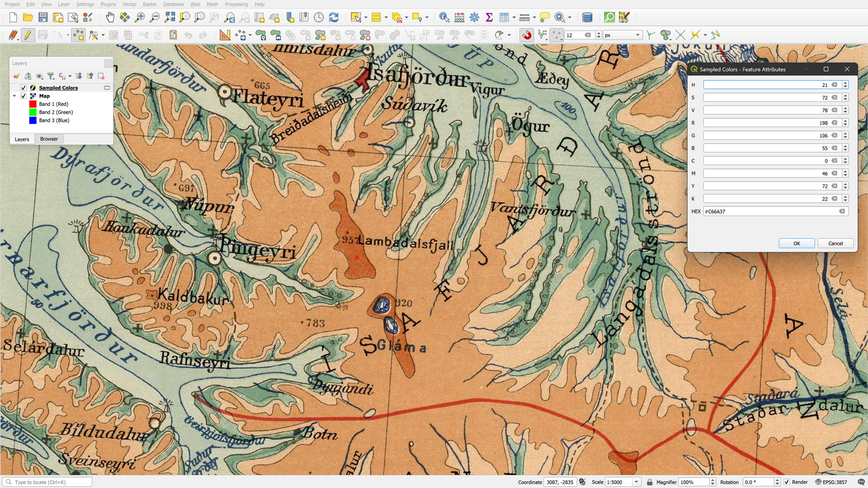
Task: Click the Paste Features clipboard icon
Action: 173,35
